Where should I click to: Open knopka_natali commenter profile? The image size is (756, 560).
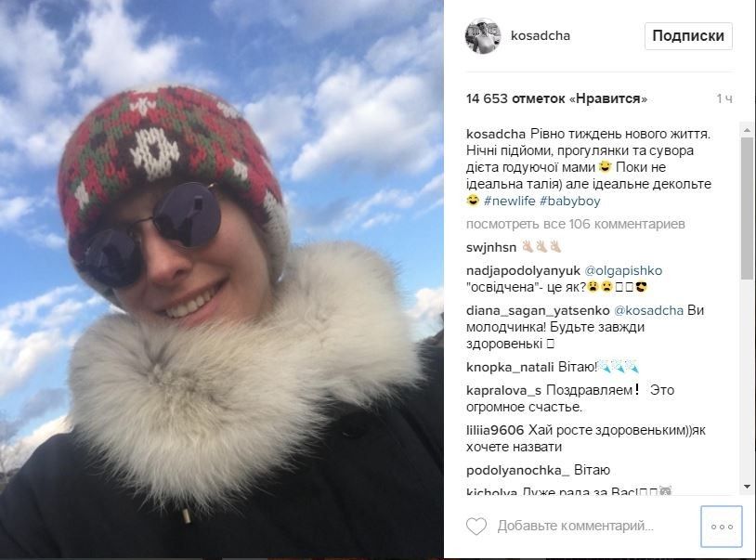[x=510, y=367]
